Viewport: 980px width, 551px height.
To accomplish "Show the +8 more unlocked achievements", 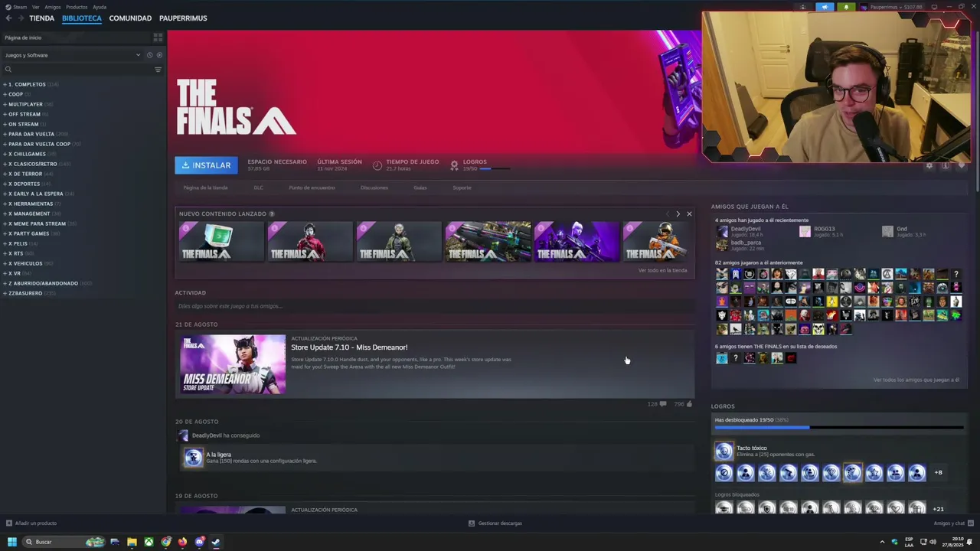I will pyautogui.click(x=939, y=473).
